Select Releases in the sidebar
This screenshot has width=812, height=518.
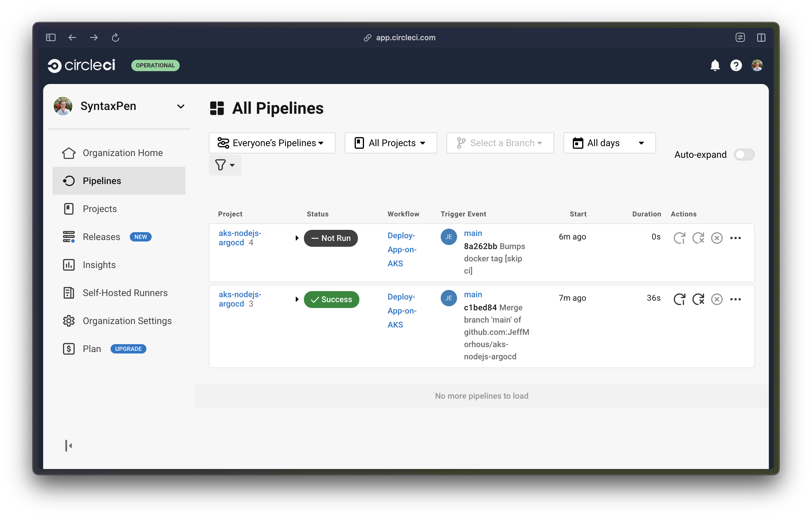pos(101,237)
